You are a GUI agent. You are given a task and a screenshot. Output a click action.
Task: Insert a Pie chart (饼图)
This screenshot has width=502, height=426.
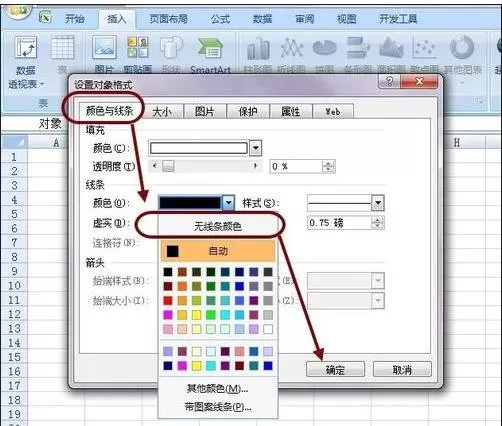click(x=325, y=48)
